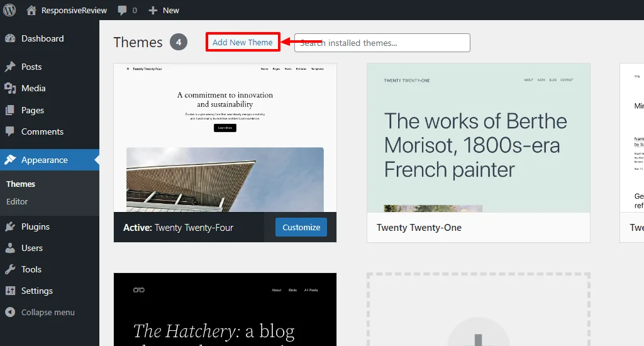The width and height of the screenshot is (644, 346).
Task: Click the Search installed themes field
Action: tap(382, 43)
